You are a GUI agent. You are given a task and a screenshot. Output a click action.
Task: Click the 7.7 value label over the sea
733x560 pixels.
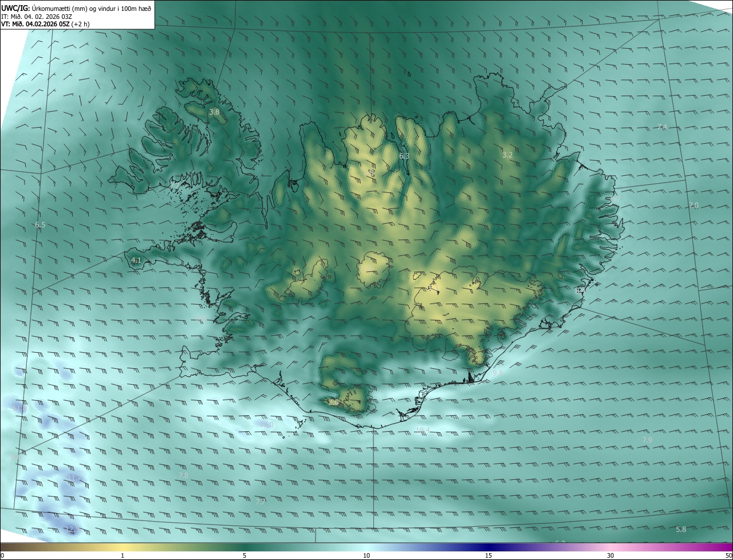pos(261,502)
